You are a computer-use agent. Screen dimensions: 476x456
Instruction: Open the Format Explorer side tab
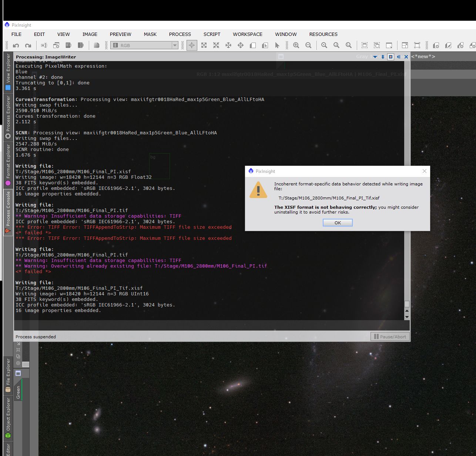[8, 165]
